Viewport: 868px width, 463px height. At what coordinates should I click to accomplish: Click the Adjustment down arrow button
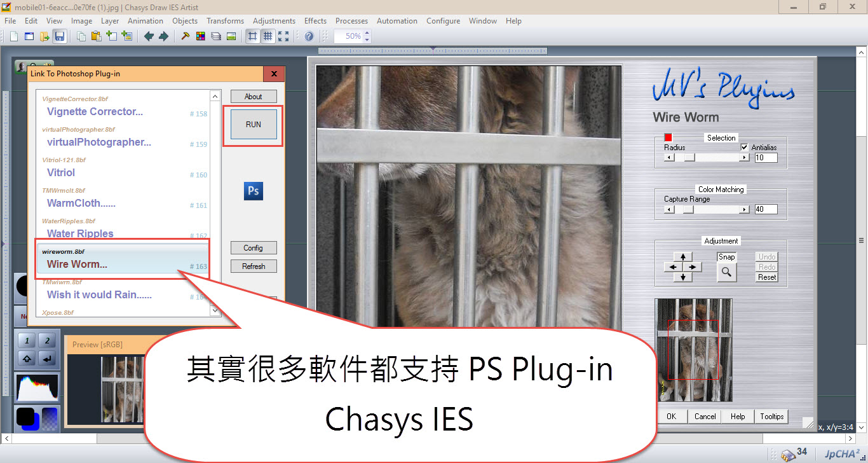(683, 277)
